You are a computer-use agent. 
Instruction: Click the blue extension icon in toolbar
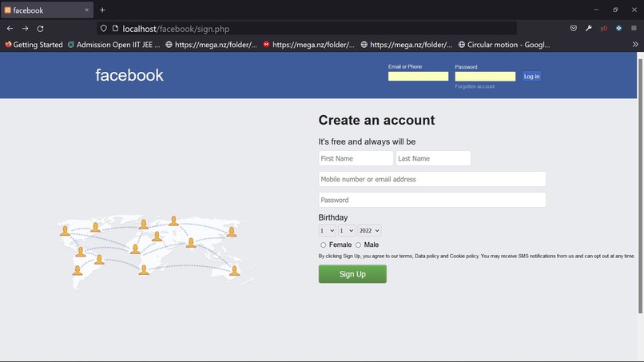[619, 28]
